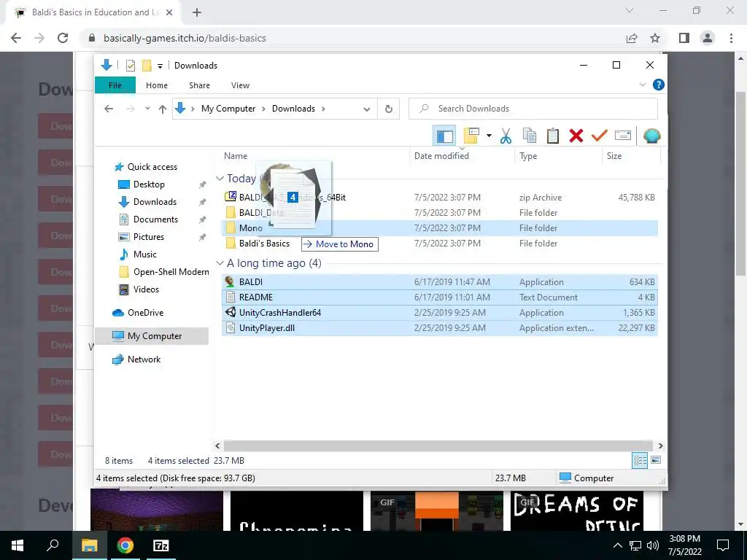Click in Search Downloads field
This screenshot has width=747, height=560.
coord(533,109)
